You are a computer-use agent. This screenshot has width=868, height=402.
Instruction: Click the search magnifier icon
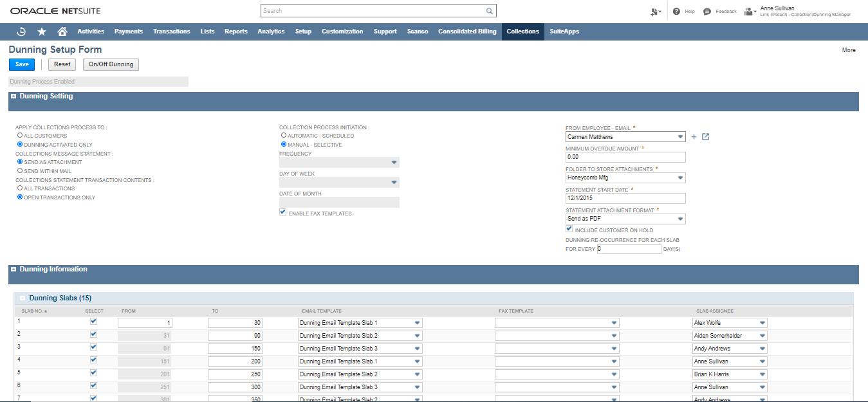click(x=489, y=11)
